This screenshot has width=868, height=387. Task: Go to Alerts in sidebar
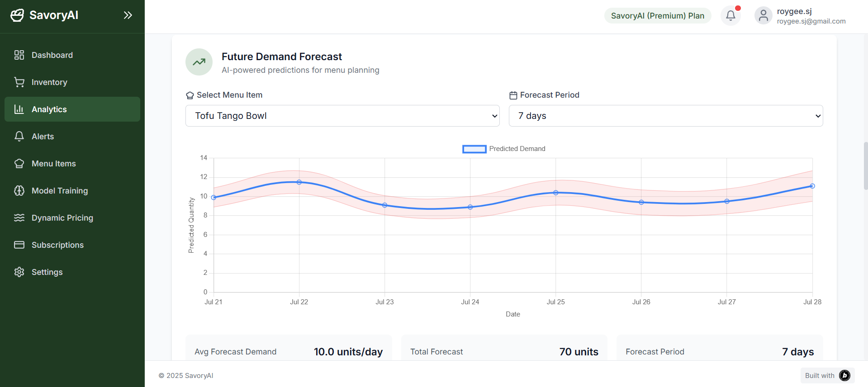click(x=43, y=137)
